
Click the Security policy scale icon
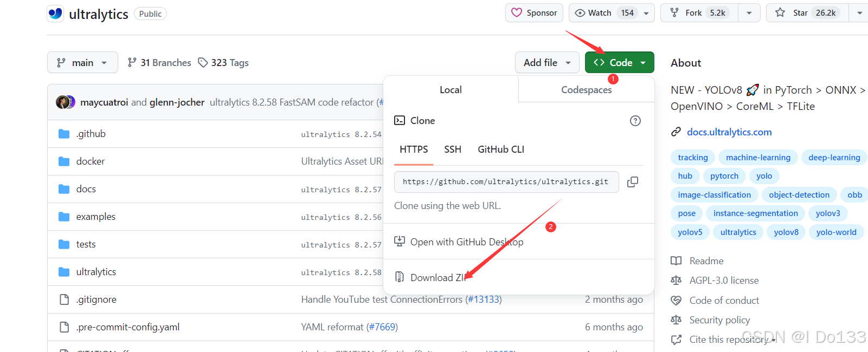coord(676,320)
